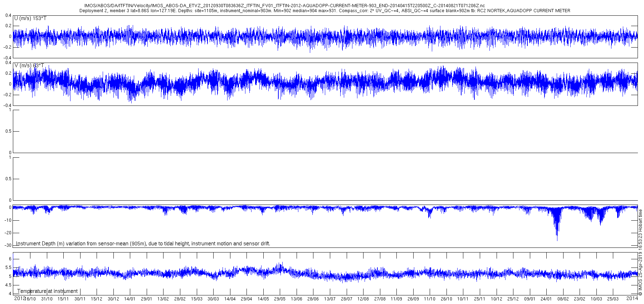Click the -10 tick on depth axis

[x=8, y=220]
